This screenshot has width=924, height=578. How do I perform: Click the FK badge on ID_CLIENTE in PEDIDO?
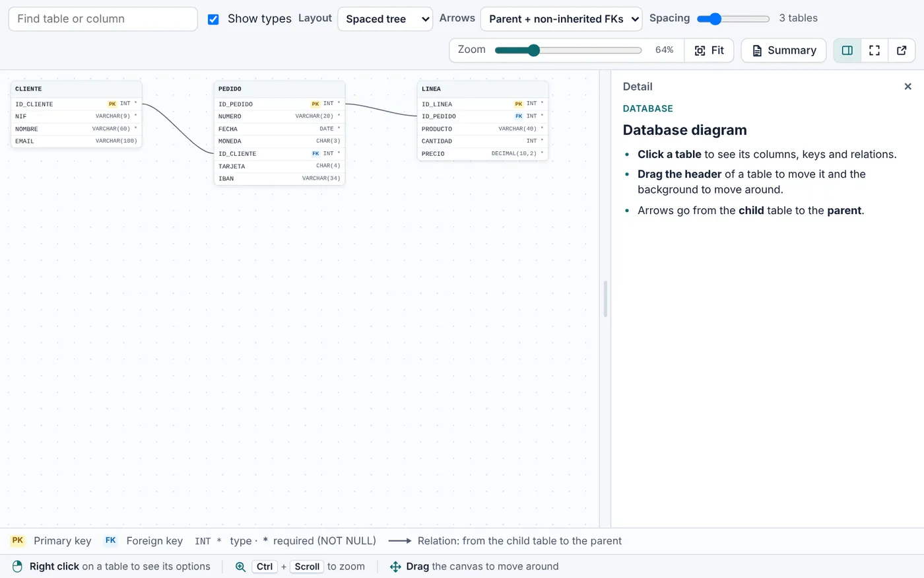tap(315, 153)
